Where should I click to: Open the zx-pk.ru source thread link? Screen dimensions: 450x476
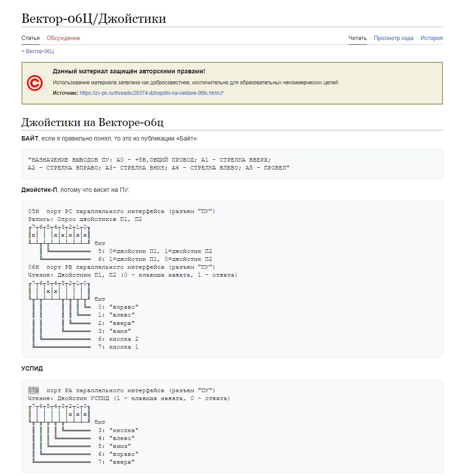pos(149,94)
